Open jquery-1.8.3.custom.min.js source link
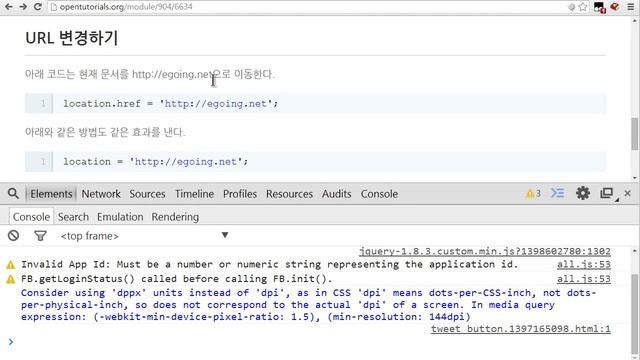Viewport: 640px width, 360px height. [x=485, y=251]
